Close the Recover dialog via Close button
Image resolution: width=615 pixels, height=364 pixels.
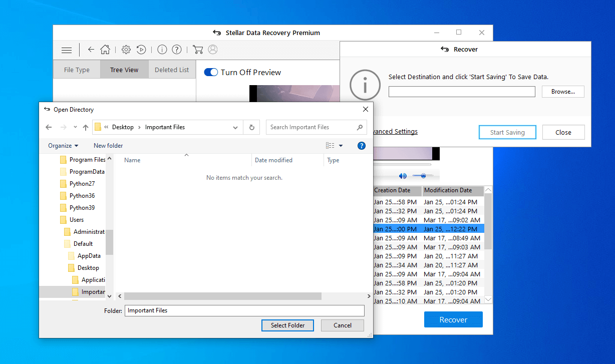(x=563, y=132)
